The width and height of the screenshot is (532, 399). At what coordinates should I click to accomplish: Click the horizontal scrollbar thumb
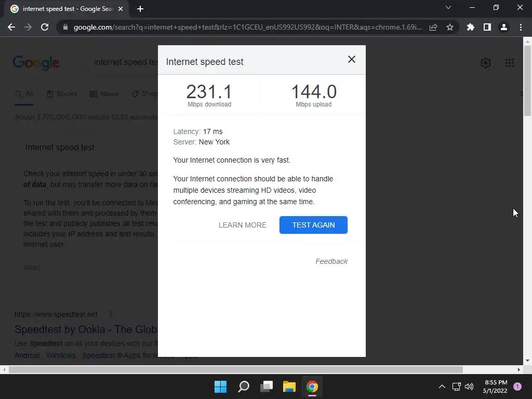235,369
